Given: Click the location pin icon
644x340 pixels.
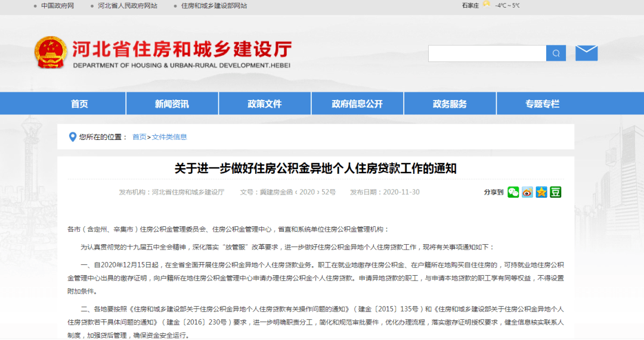Looking at the screenshot, I should point(72,137).
